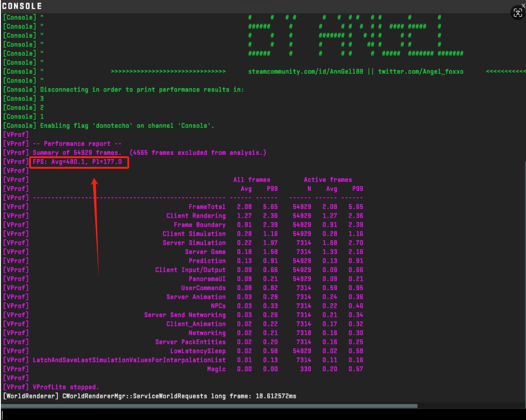
Task: Click the '7318' N value in Networking row
Action: point(304,333)
